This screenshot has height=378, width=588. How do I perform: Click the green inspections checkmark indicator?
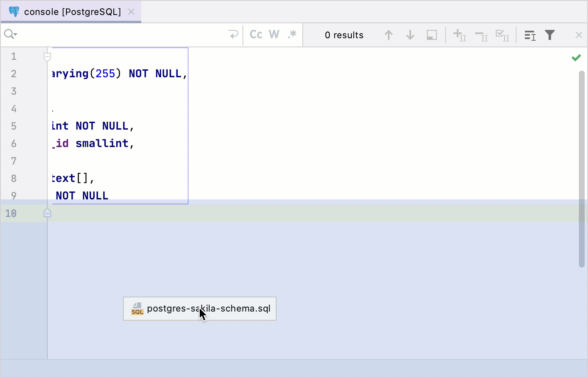point(576,58)
